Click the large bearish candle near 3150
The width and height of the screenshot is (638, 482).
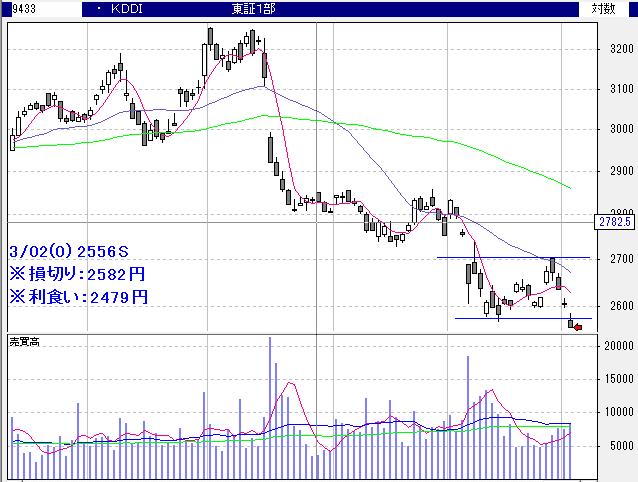265,66
